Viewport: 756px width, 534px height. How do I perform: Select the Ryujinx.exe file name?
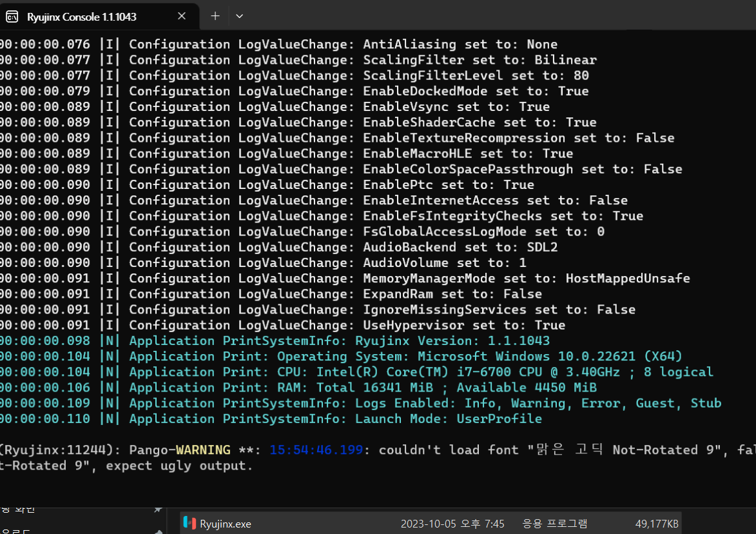pyautogui.click(x=225, y=524)
